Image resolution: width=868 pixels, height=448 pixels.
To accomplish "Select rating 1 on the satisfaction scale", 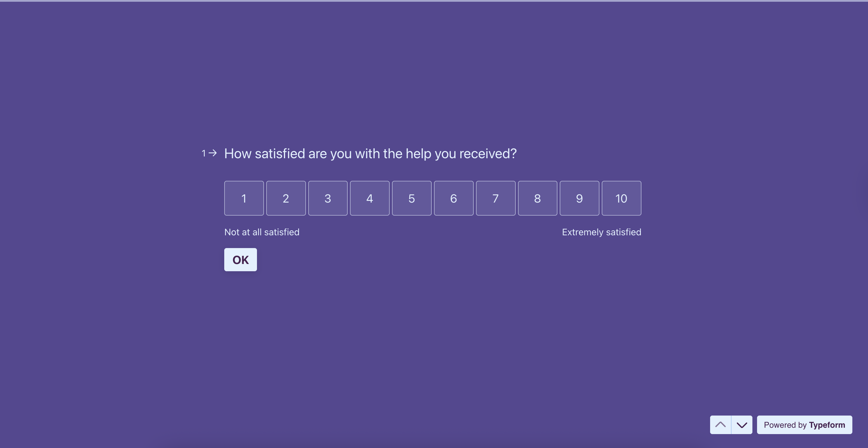I will (x=244, y=198).
